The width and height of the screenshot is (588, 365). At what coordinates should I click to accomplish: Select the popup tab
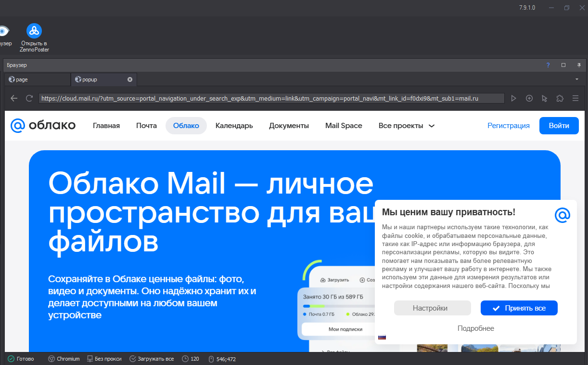104,79
